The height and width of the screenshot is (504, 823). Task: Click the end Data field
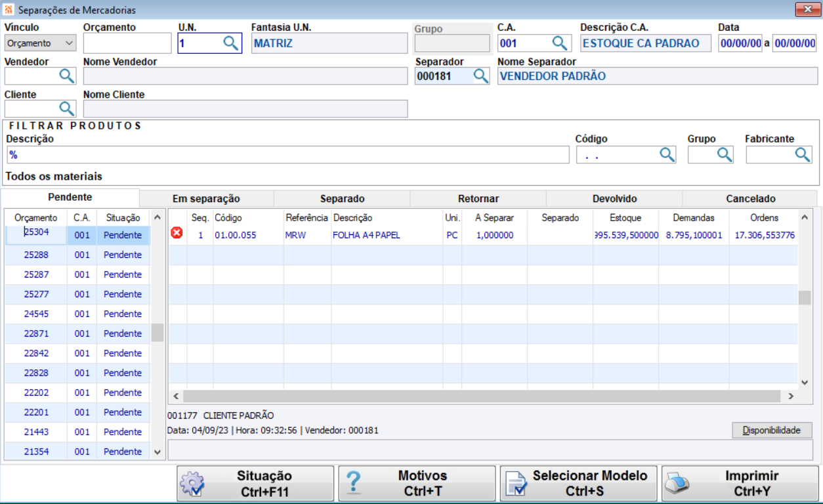click(x=794, y=43)
